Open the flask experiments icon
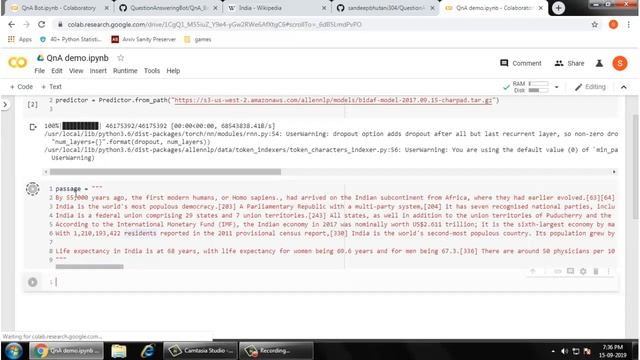The height and width of the screenshot is (360, 640). [x=599, y=63]
